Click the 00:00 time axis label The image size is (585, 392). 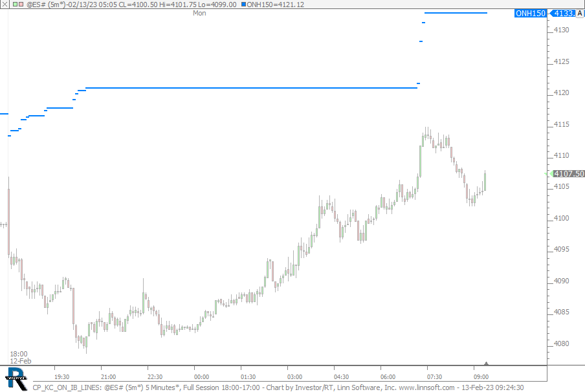(x=201, y=376)
